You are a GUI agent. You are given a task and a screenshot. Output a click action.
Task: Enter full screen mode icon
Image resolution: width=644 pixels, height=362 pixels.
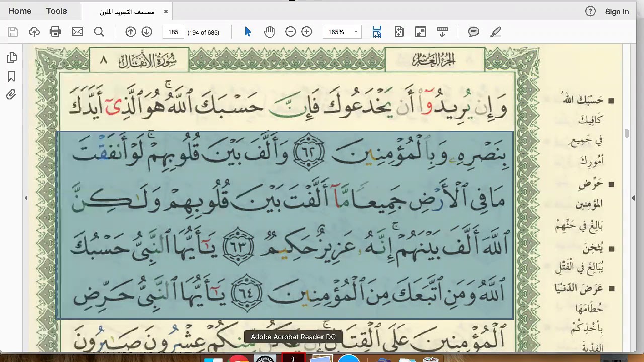tap(421, 32)
